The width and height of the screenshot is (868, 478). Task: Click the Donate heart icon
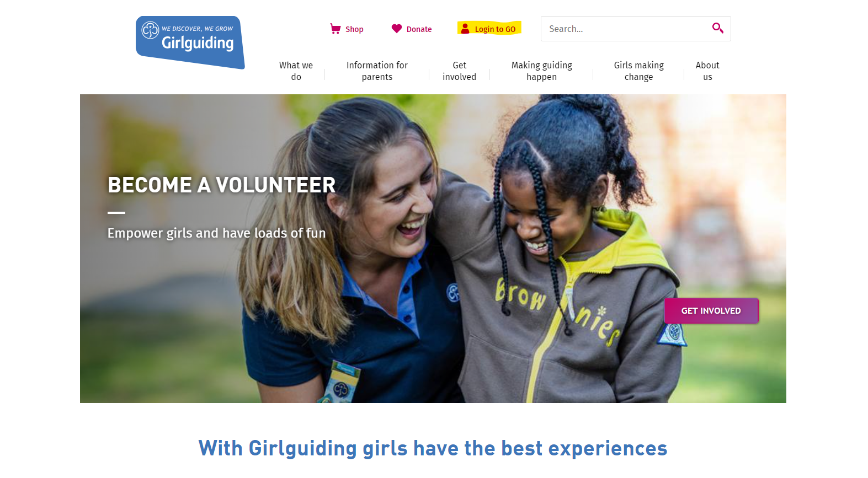tap(397, 29)
